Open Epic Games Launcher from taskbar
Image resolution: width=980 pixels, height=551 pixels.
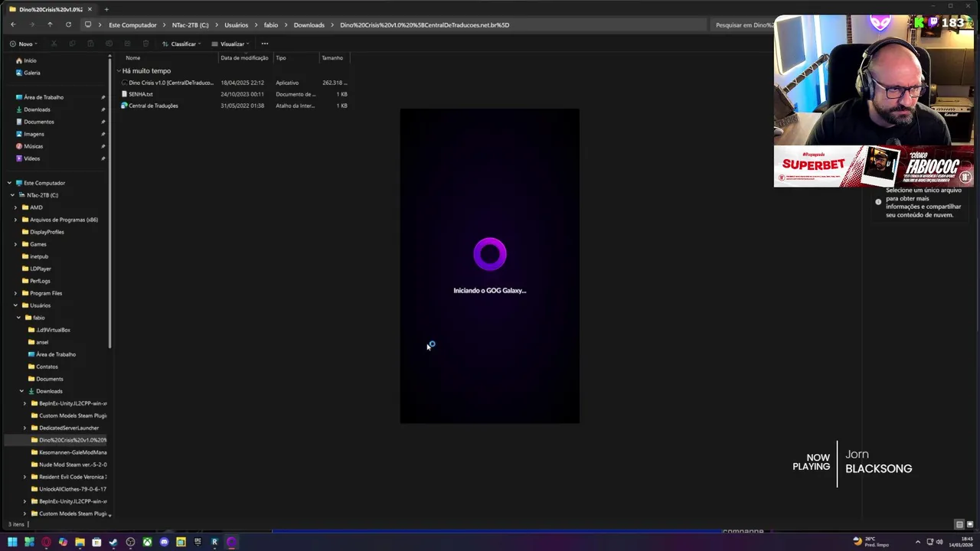(x=198, y=542)
